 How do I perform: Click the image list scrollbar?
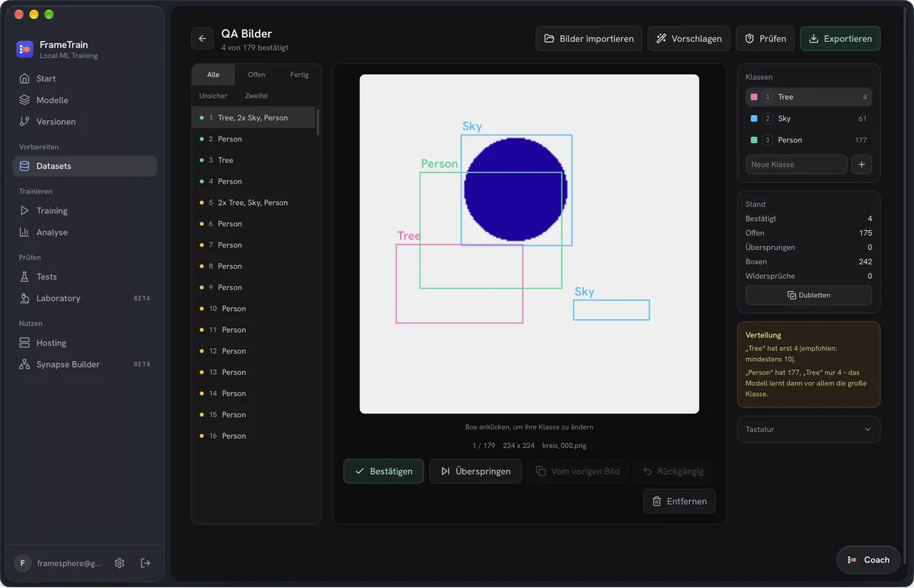[x=318, y=122]
